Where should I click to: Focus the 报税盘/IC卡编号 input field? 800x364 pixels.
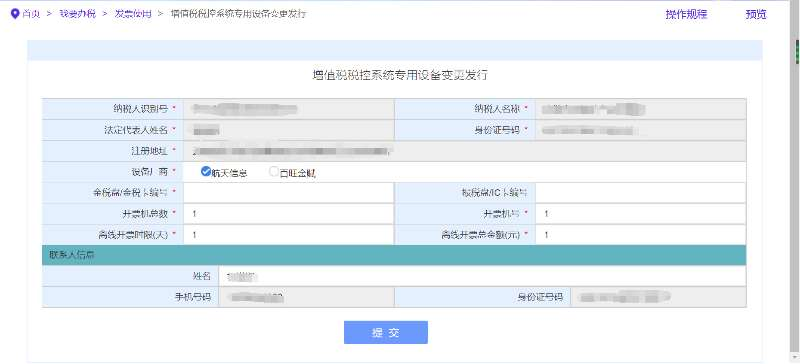pyautogui.click(x=641, y=192)
